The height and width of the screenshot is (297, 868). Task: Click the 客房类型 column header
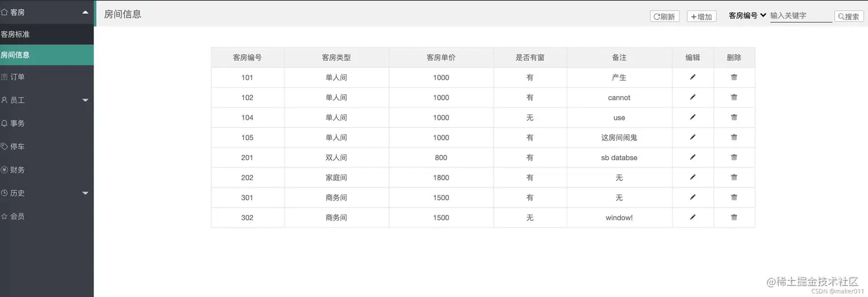point(336,57)
